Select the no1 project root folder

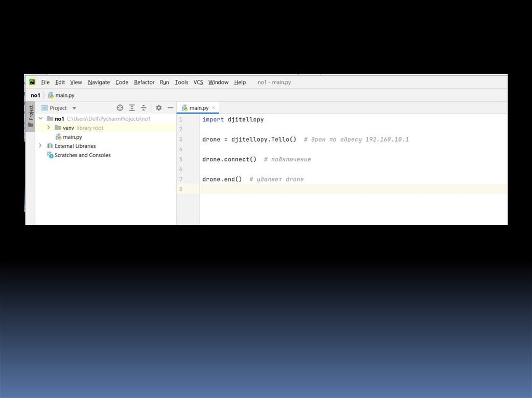[x=59, y=119]
